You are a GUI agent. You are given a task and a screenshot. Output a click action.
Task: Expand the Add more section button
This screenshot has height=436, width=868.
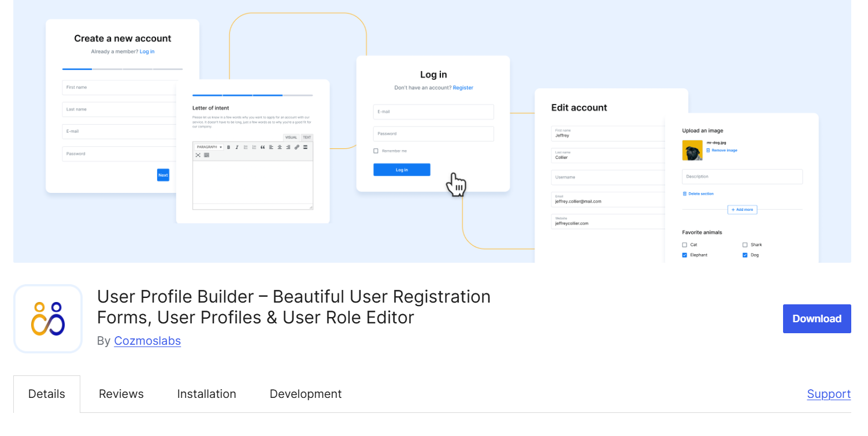pyautogui.click(x=742, y=210)
